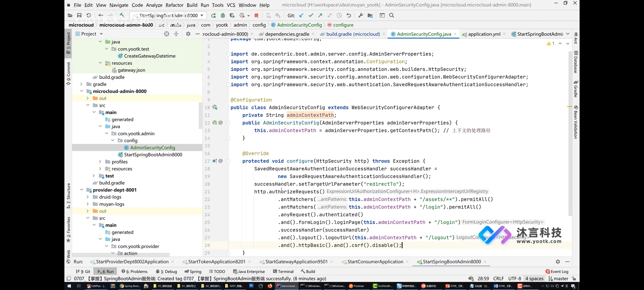Viewport: 644px width, 290px height.
Task: Start debugging with the bug icon
Action: click(x=223, y=15)
